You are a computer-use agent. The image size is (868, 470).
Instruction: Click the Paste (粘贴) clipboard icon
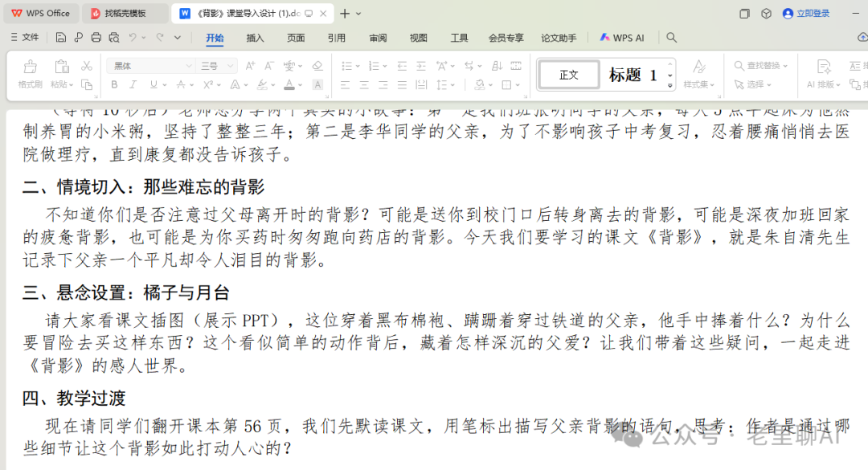pyautogui.click(x=62, y=67)
